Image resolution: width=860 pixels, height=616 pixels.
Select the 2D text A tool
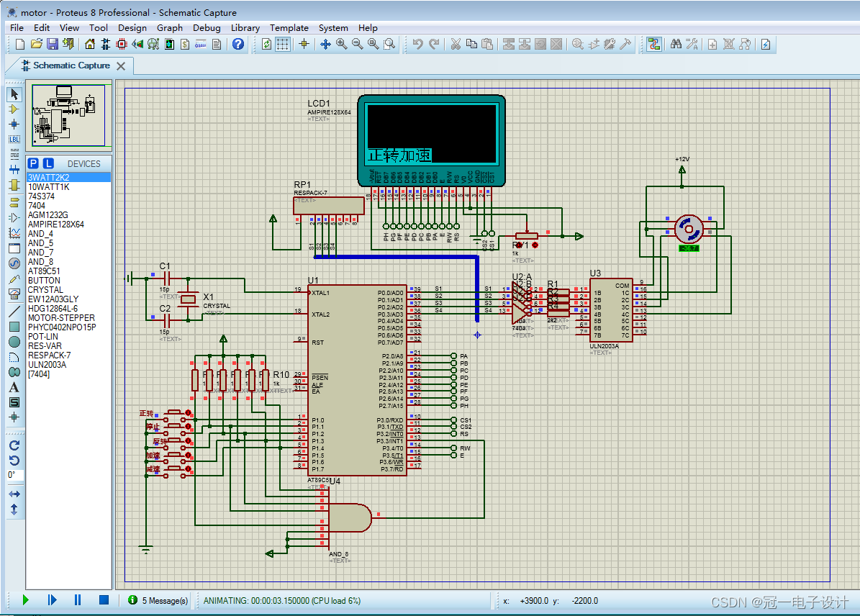point(14,387)
